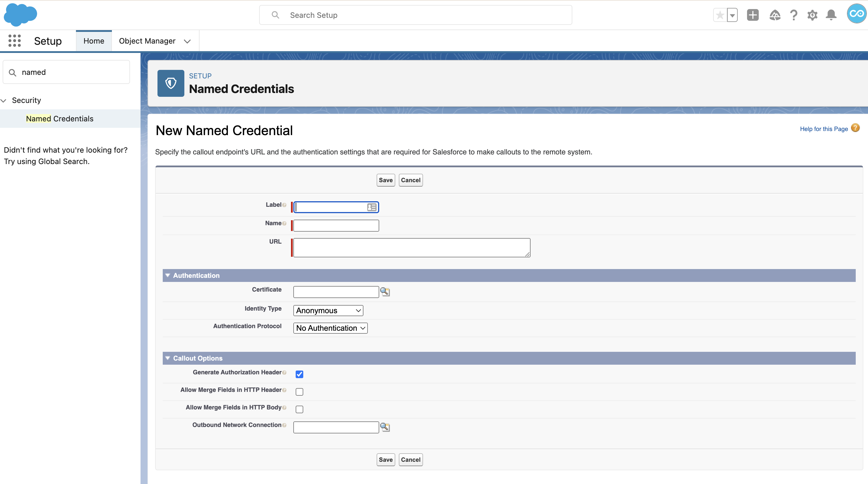Open the Setup gear icon menu
This screenshot has height=484, width=868.
click(812, 15)
